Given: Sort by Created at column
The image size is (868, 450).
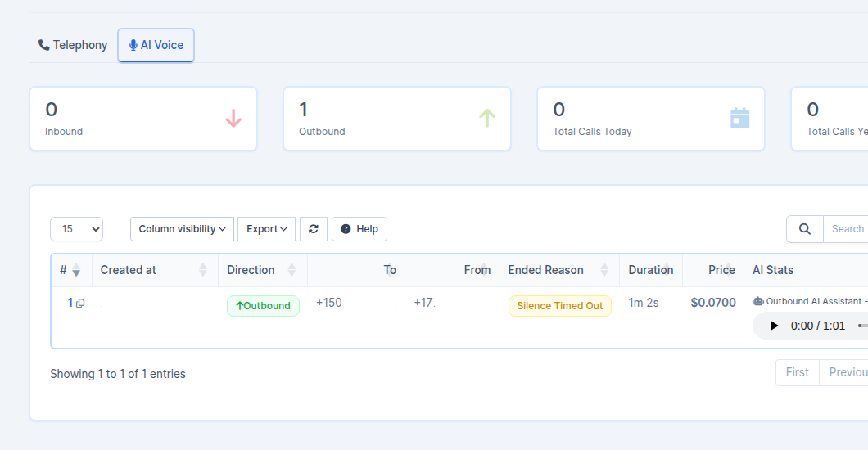Looking at the screenshot, I should 155,270.
